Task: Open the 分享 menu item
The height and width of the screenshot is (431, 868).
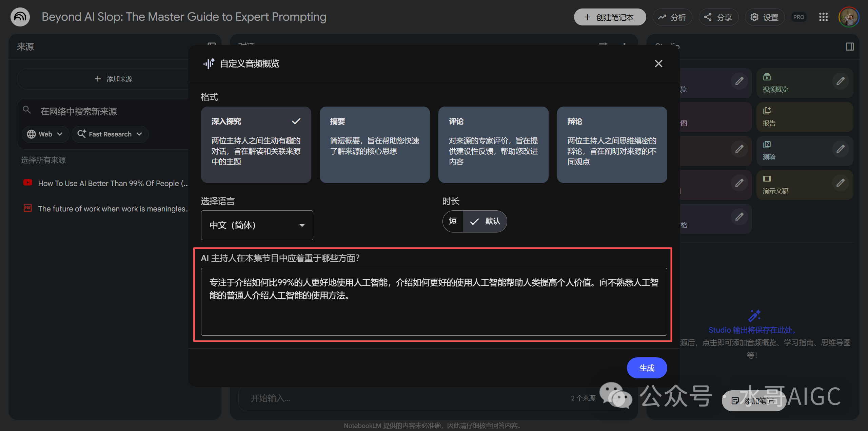Action: point(718,17)
